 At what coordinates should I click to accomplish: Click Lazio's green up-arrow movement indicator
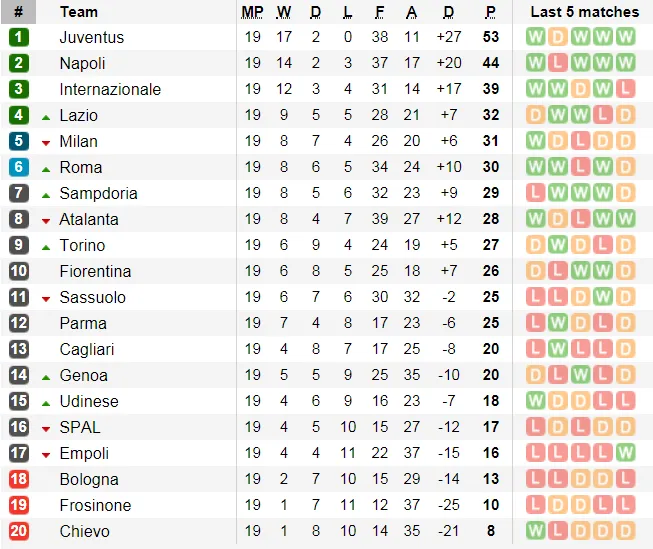click(x=45, y=116)
